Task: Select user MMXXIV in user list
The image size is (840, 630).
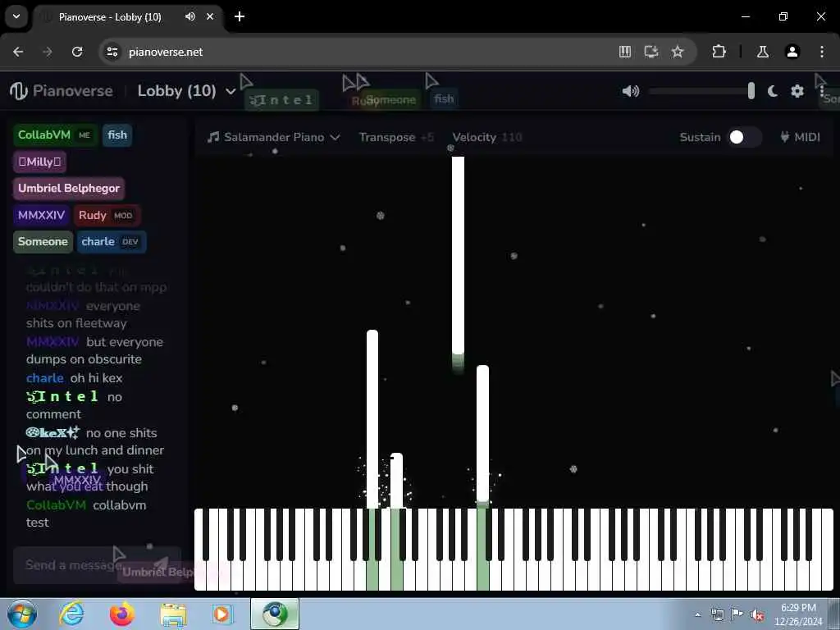Action: (41, 216)
